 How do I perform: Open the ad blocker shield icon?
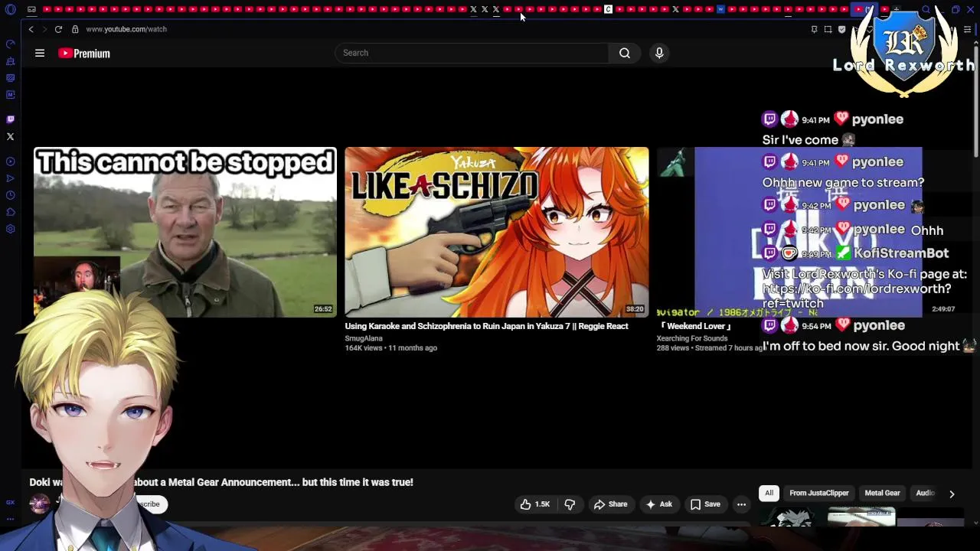tap(841, 29)
